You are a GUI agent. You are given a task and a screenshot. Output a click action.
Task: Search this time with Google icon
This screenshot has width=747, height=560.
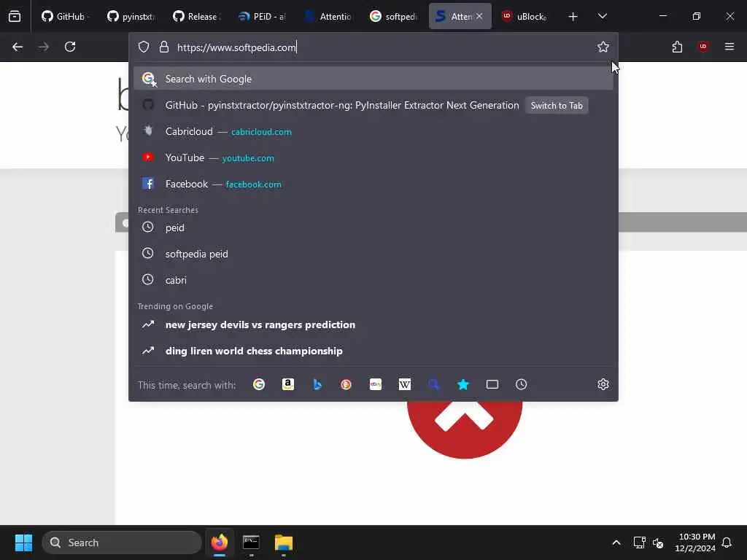pos(259,384)
